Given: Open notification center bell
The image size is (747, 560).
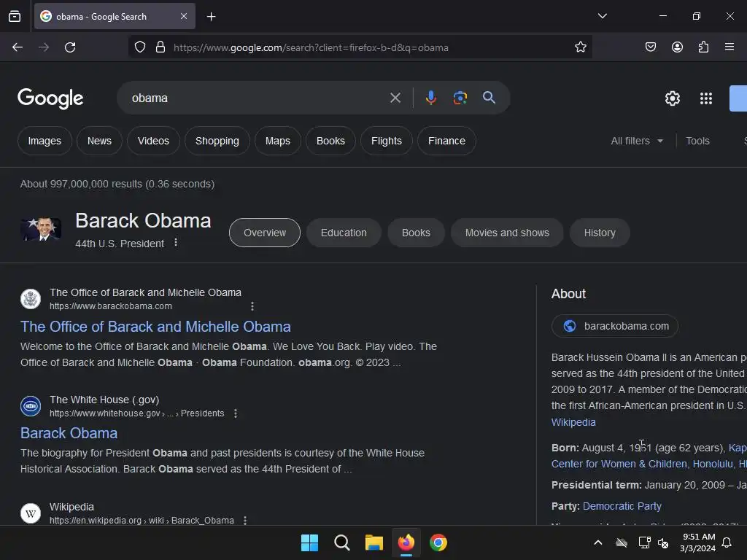Looking at the screenshot, I should click(727, 542).
